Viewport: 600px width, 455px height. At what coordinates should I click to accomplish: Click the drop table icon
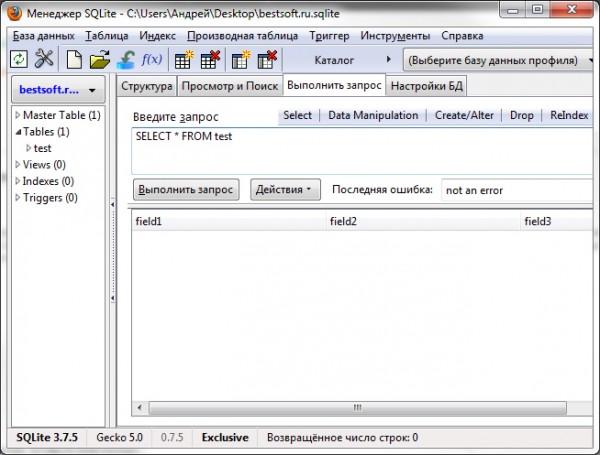210,60
